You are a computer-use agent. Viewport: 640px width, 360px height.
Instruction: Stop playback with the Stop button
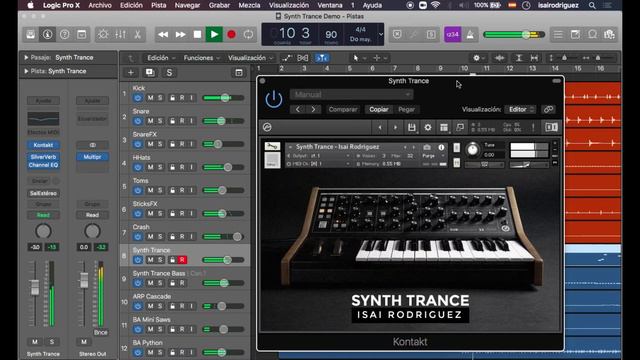tap(197, 35)
